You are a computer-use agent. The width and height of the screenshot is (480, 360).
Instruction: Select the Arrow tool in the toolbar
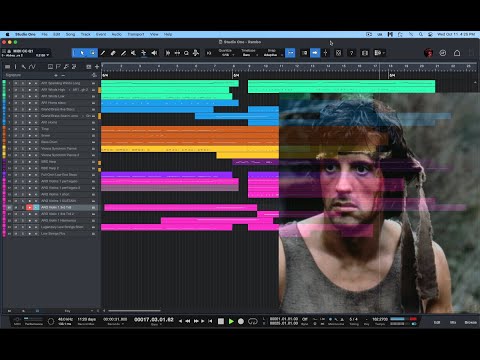pyautogui.click(x=82, y=53)
